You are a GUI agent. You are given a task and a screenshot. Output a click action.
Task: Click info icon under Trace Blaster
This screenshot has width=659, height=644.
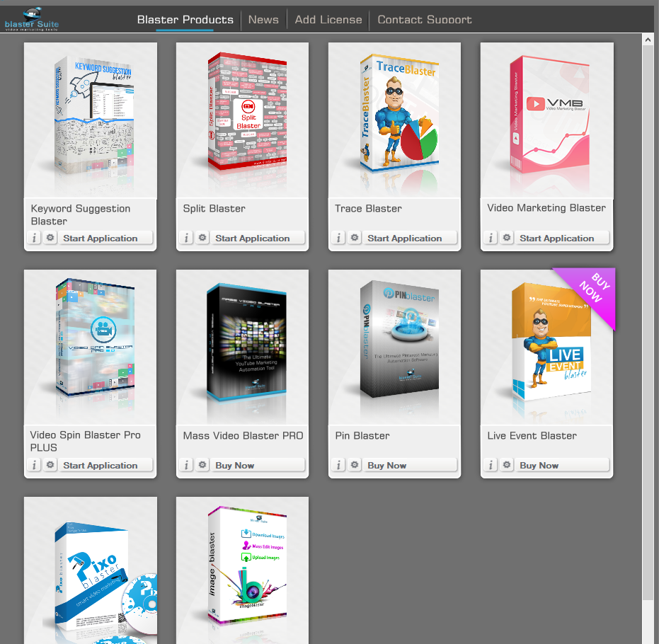(x=338, y=238)
